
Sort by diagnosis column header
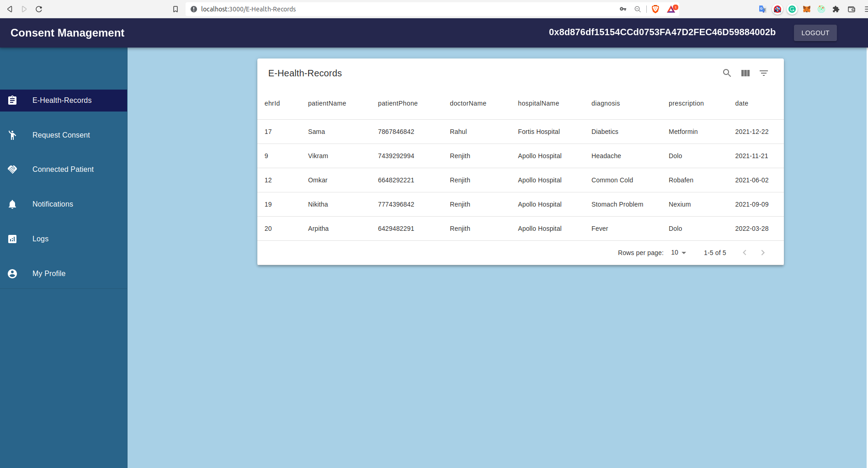(x=606, y=103)
